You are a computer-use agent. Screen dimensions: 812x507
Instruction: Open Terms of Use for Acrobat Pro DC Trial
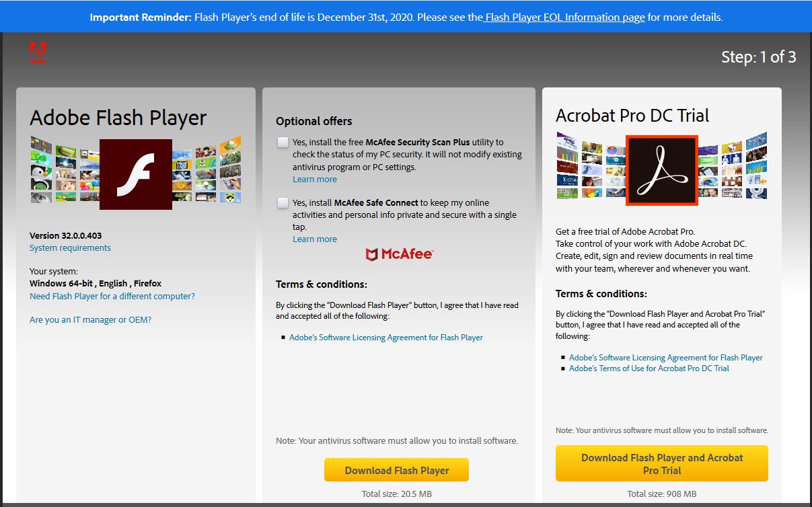pyautogui.click(x=649, y=368)
